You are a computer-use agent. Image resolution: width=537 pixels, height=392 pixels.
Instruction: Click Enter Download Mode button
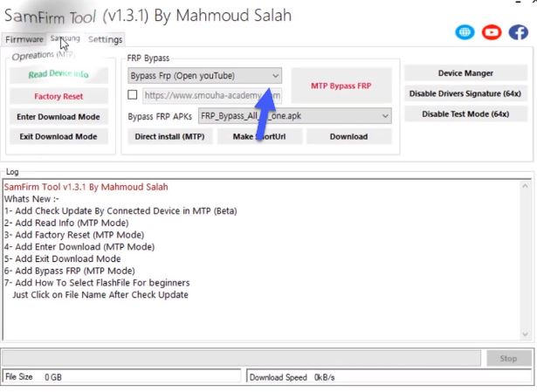tap(59, 117)
